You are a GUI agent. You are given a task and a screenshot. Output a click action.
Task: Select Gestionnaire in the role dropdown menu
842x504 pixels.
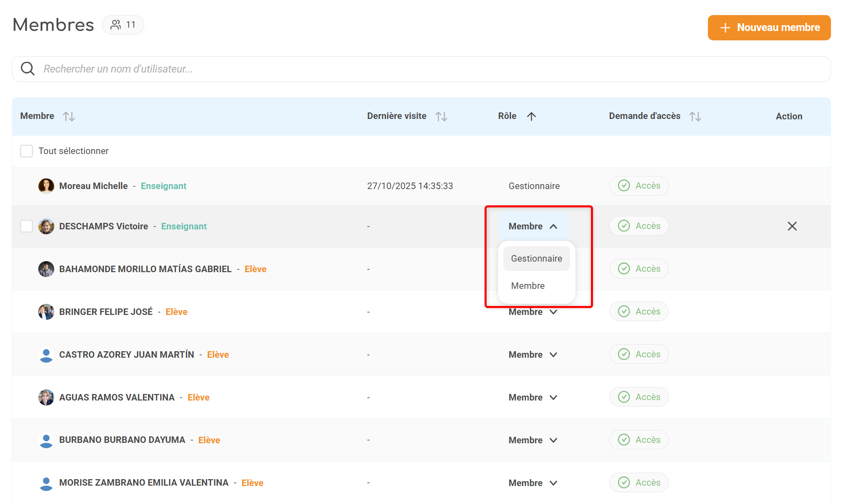tap(536, 258)
